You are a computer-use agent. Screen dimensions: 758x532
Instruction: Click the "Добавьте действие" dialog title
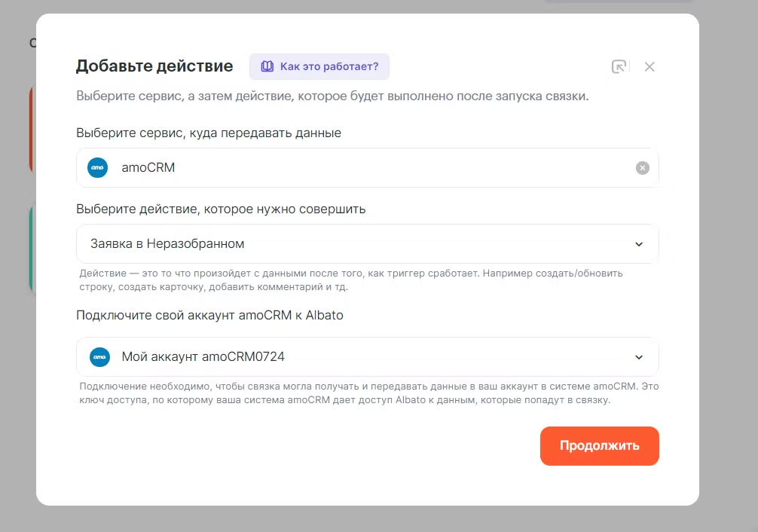(x=154, y=66)
